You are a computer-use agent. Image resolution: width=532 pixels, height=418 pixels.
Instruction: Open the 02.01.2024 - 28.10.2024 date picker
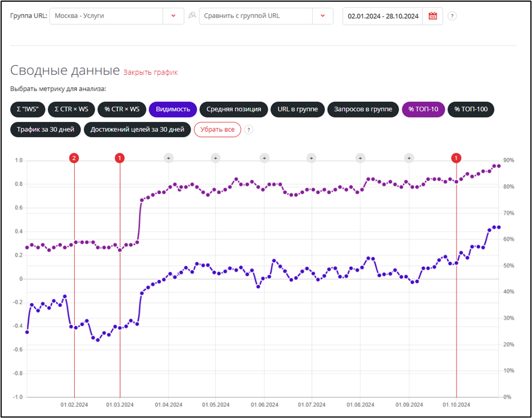click(x=383, y=16)
